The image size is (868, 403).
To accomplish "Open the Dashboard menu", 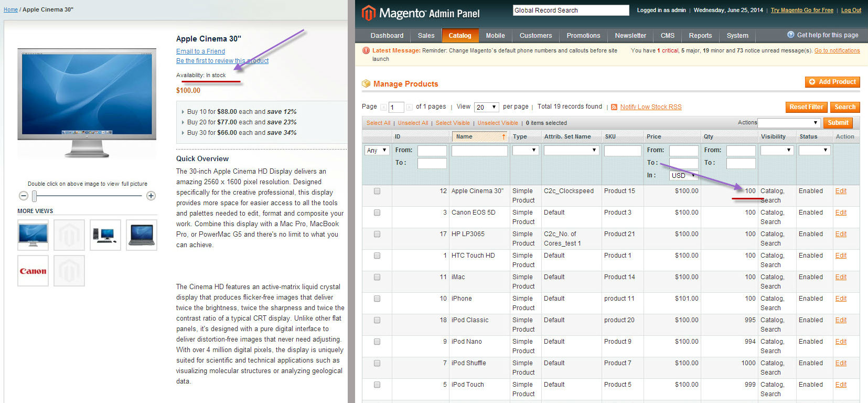I will [x=387, y=36].
